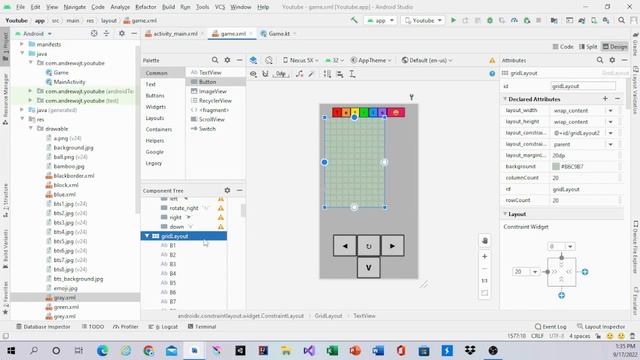Switch to Code view mode
640x360 pixels.
click(563, 47)
